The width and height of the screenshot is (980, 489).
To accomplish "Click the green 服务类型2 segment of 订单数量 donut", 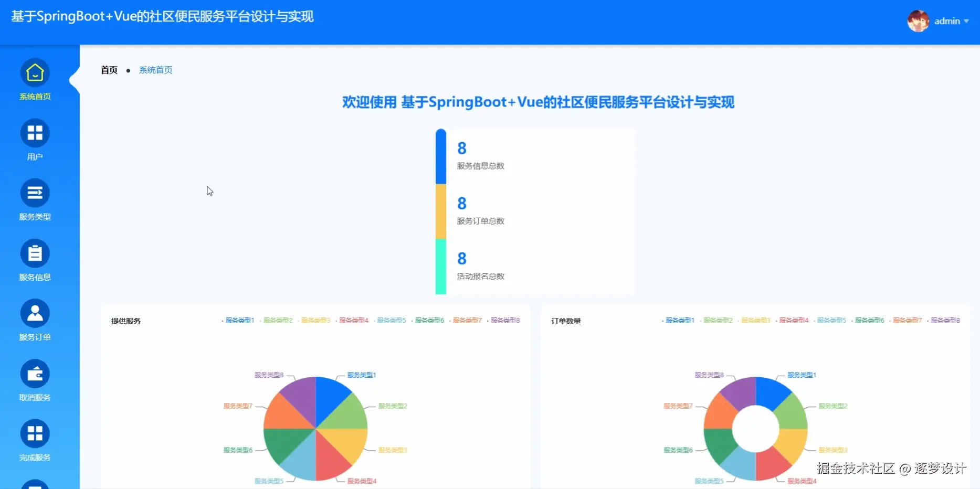I will (x=791, y=414).
